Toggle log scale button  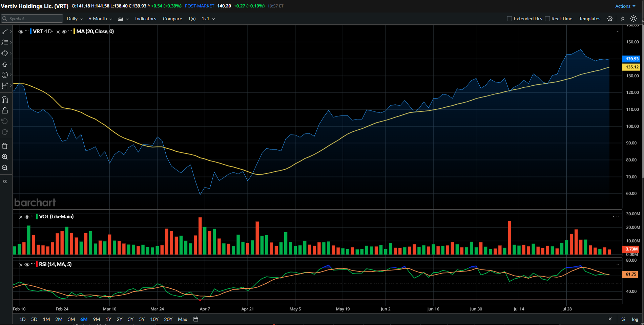(x=635, y=319)
